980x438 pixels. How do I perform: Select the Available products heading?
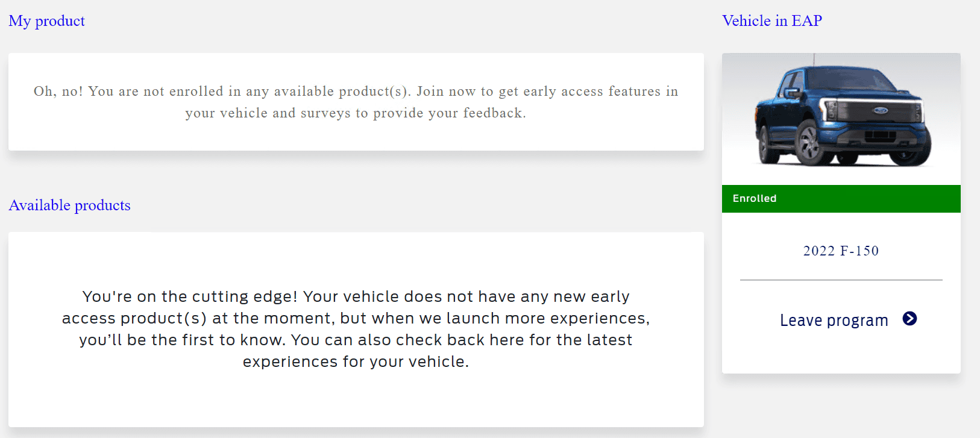tap(69, 205)
